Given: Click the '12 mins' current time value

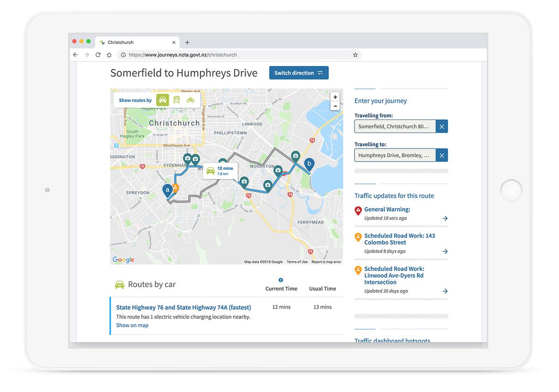Looking at the screenshot, I should [x=281, y=307].
